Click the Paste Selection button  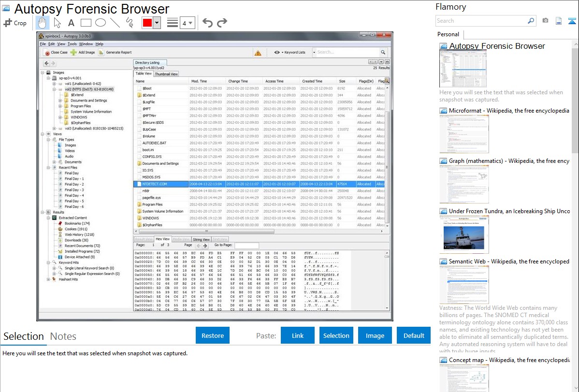(x=336, y=335)
